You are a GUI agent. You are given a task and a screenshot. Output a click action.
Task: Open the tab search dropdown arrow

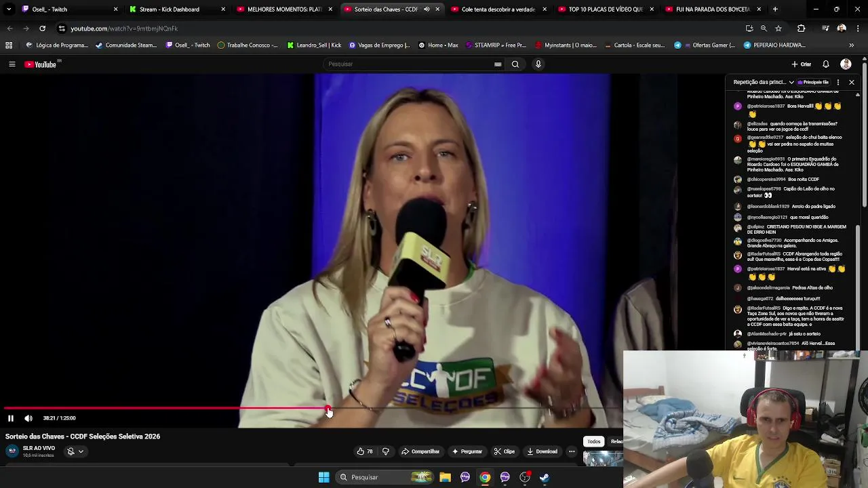pos(9,9)
